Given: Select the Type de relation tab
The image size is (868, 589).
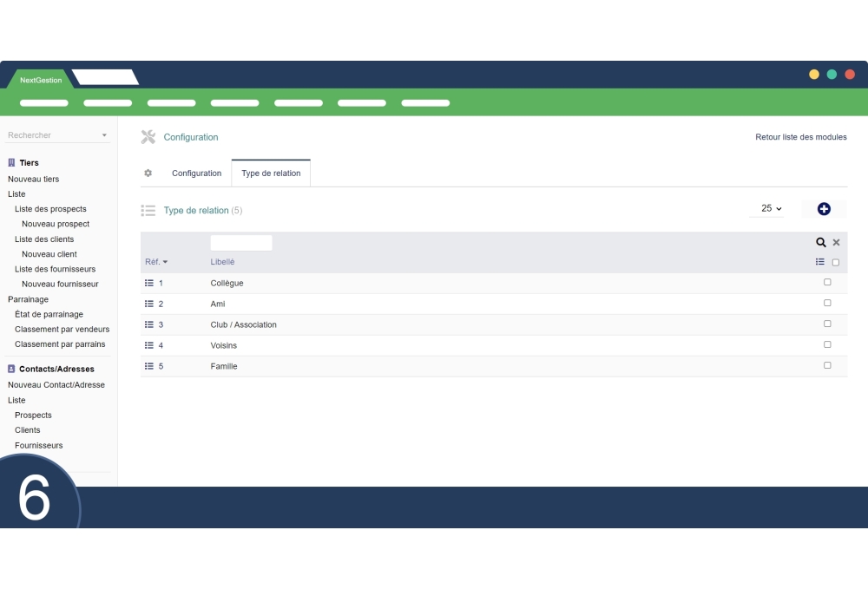Looking at the screenshot, I should click(x=271, y=173).
